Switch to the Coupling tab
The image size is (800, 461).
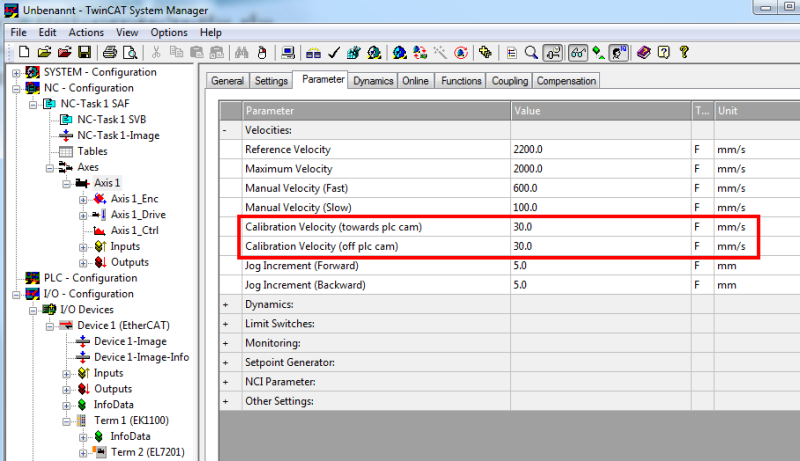[510, 81]
